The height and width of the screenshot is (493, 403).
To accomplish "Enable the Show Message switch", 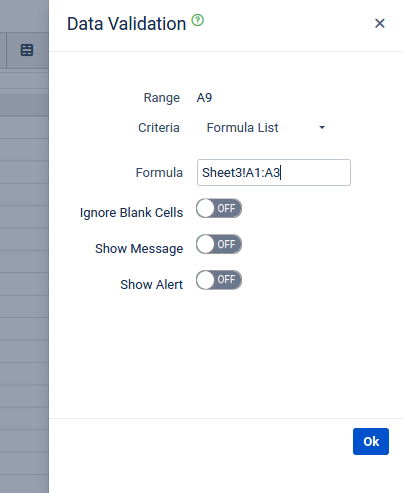I will [x=219, y=244].
